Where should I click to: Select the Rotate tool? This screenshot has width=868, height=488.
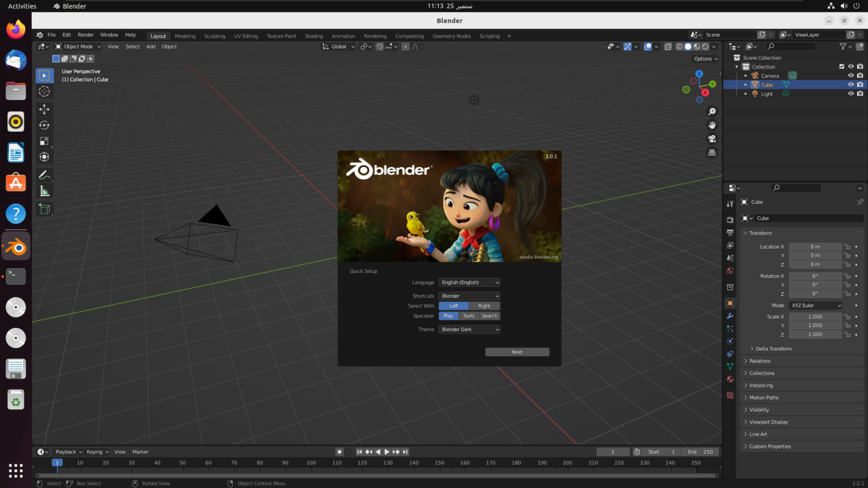click(x=44, y=125)
